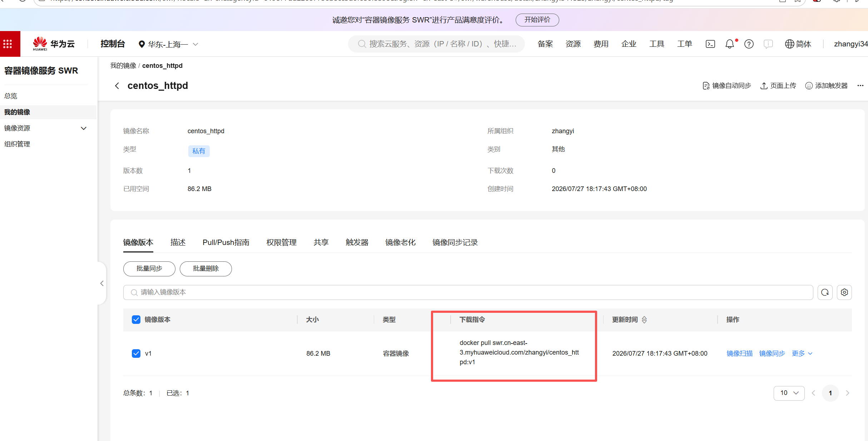Switch to the 描述 tab
This screenshot has height=441, width=868.
[178, 242]
